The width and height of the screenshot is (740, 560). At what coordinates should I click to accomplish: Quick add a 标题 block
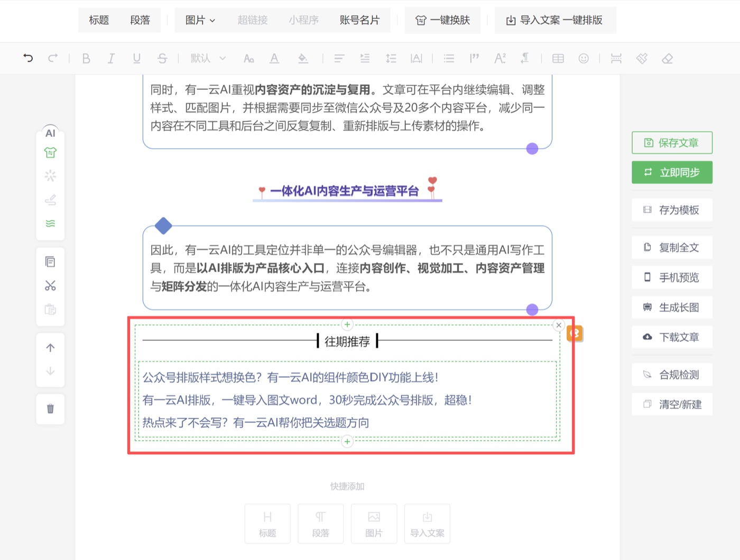click(x=267, y=524)
